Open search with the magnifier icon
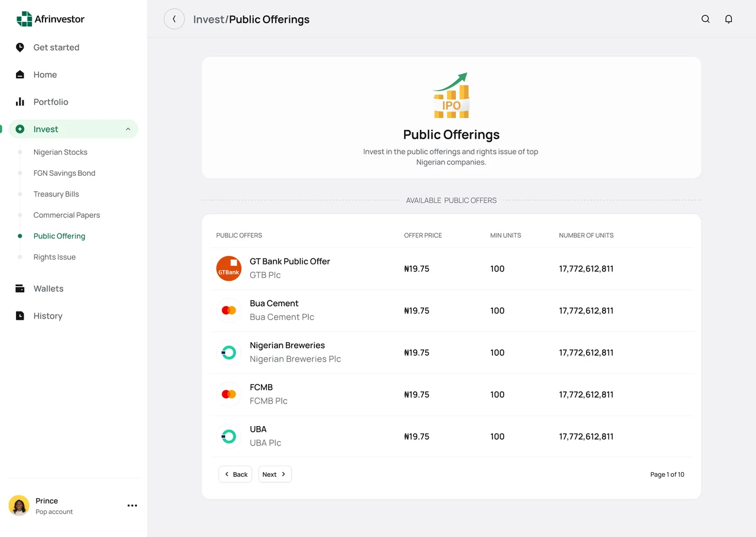 coord(705,19)
